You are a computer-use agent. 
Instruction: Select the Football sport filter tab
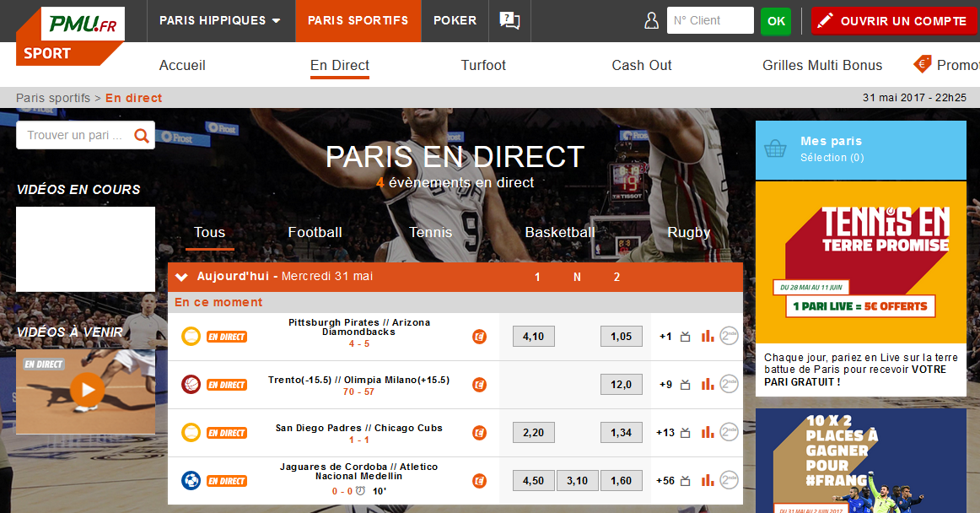315,233
